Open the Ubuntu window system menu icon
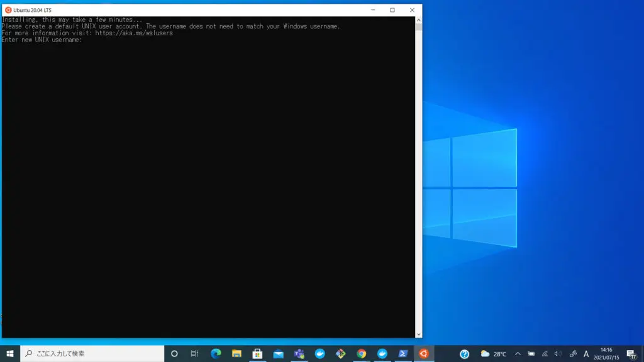The image size is (644, 362). pyautogui.click(x=8, y=10)
